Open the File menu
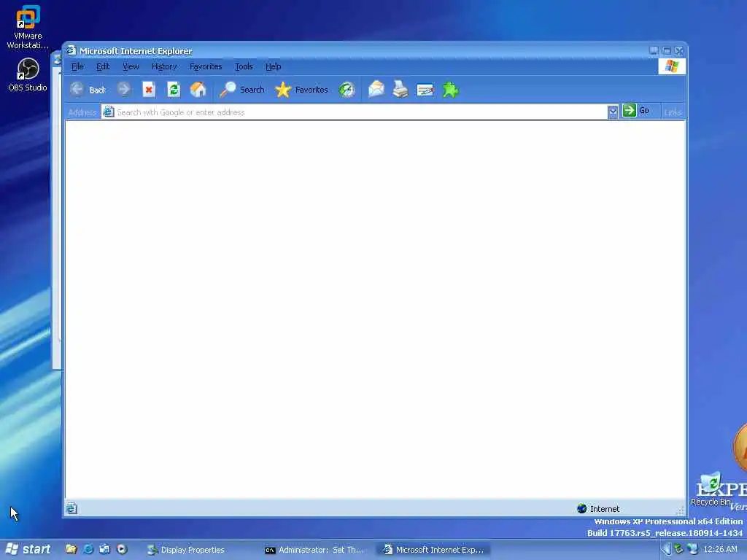This screenshot has height=560, width=747. (x=77, y=66)
